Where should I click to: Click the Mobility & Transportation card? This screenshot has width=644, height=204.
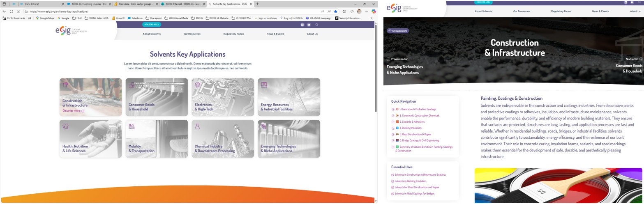point(157,139)
